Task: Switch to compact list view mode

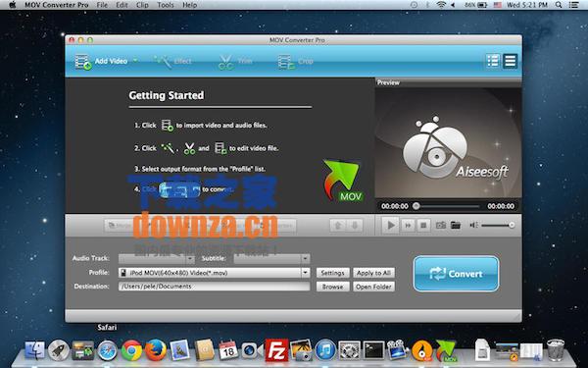Action: pos(510,61)
